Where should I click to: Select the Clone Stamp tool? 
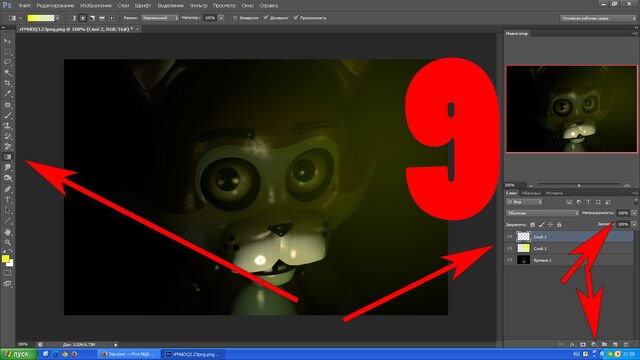7,126
